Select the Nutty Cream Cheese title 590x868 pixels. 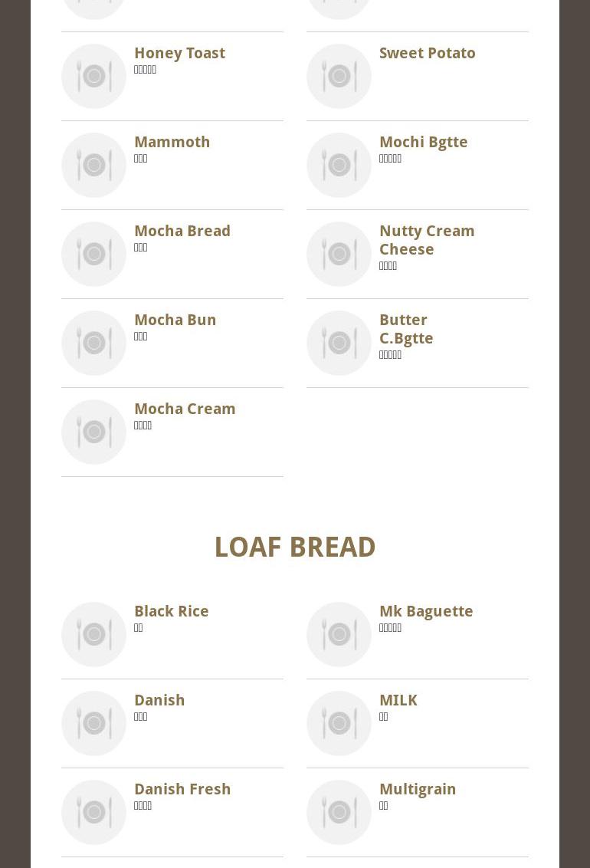(x=426, y=240)
